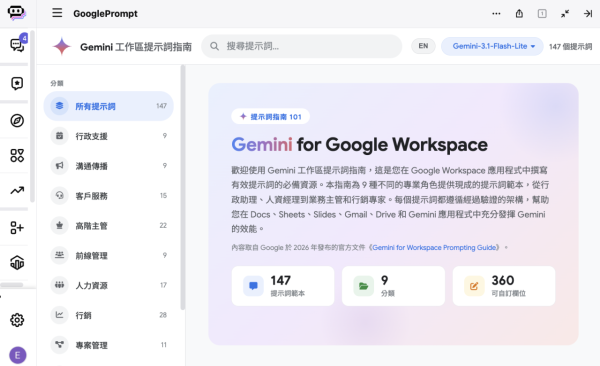This screenshot has width=600, height=366.
Task: Click the orange edit icon beside 360
Action: point(474,286)
